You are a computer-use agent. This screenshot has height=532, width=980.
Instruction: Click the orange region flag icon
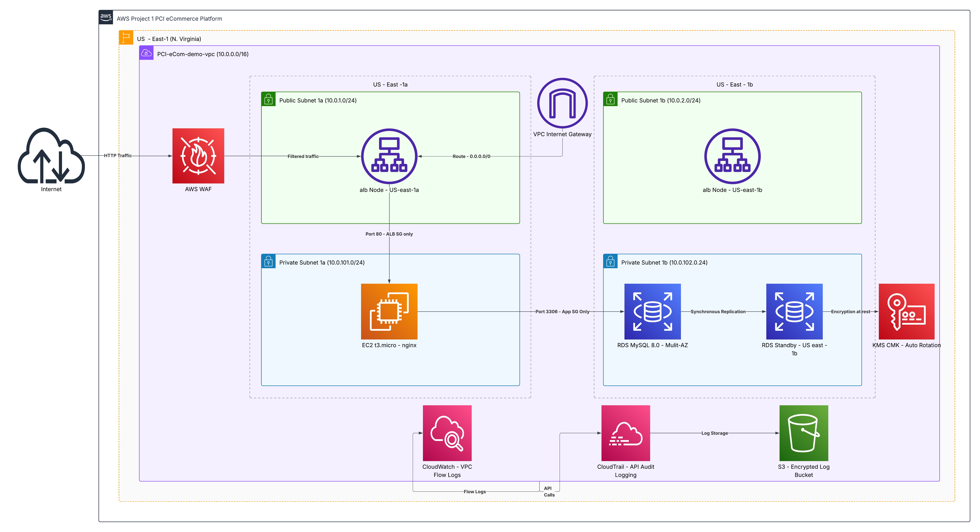126,38
